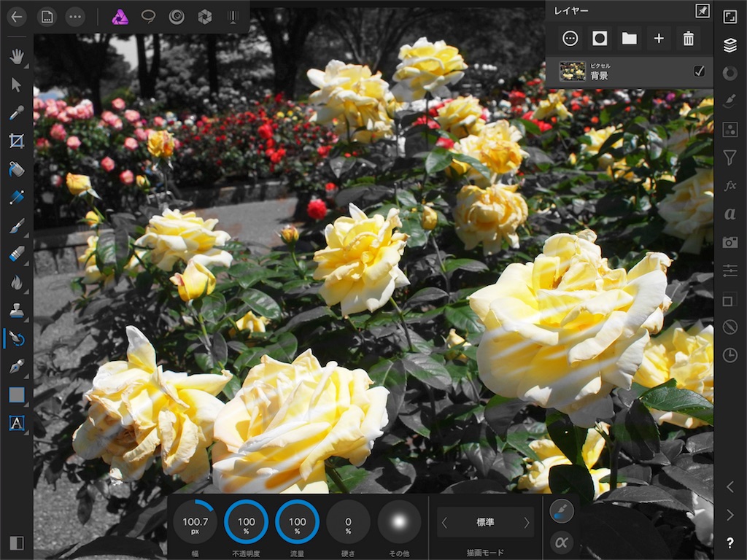Select the 背景 layer thumbnail
The width and height of the screenshot is (747, 560).
[572, 71]
